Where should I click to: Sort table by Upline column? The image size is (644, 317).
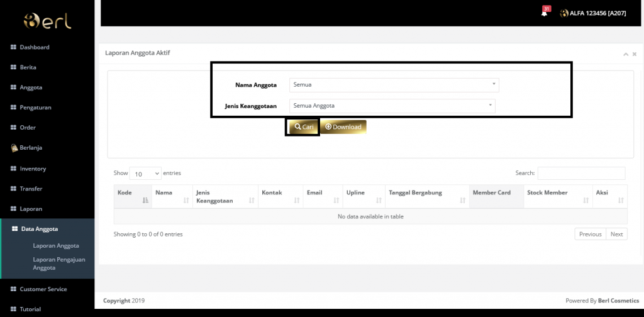click(x=362, y=196)
